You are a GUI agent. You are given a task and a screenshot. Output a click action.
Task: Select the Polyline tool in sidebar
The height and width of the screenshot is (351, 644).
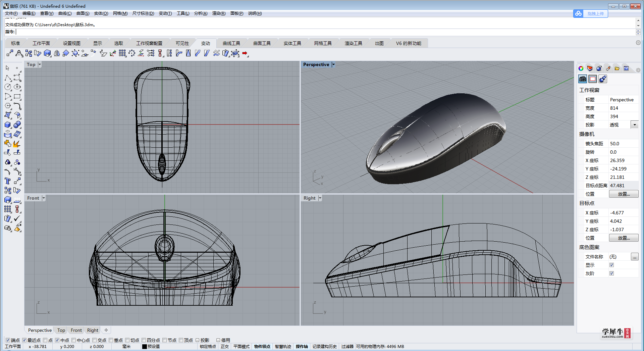click(x=8, y=78)
